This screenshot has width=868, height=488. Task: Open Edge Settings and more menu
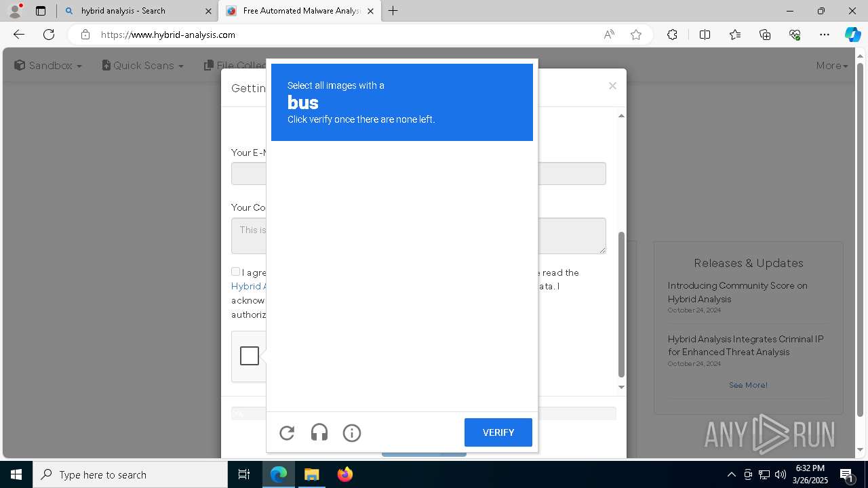(x=825, y=35)
